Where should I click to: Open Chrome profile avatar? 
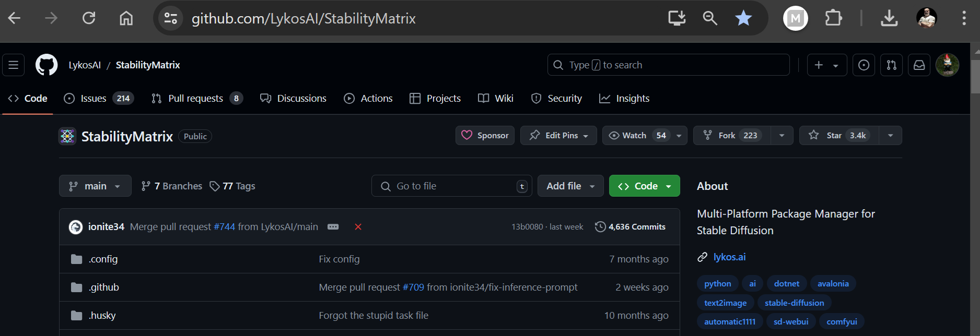[927, 18]
